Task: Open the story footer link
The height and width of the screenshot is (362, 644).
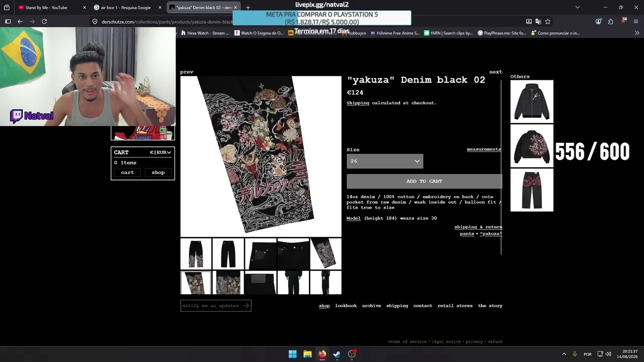Action: coord(491,306)
